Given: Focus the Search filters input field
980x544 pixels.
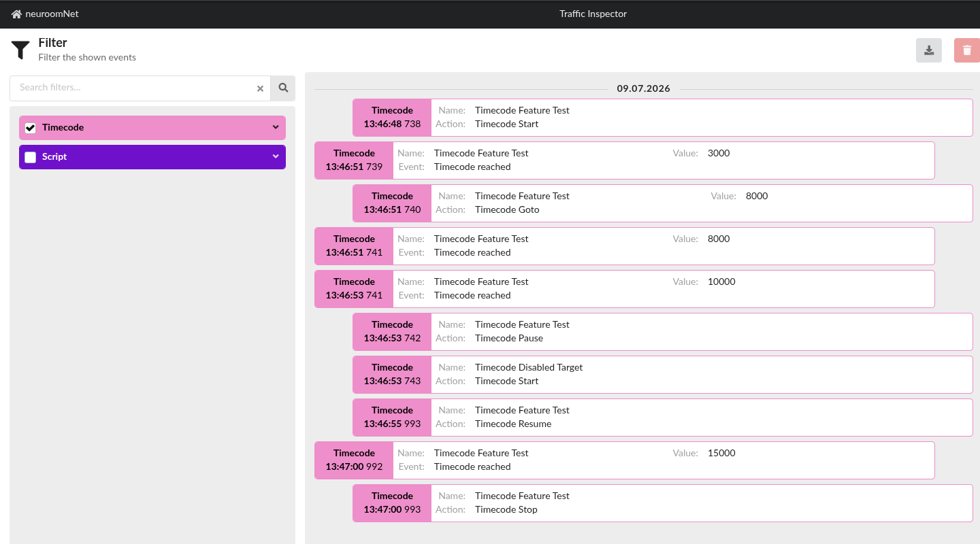Looking at the screenshot, I should pos(140,88).
